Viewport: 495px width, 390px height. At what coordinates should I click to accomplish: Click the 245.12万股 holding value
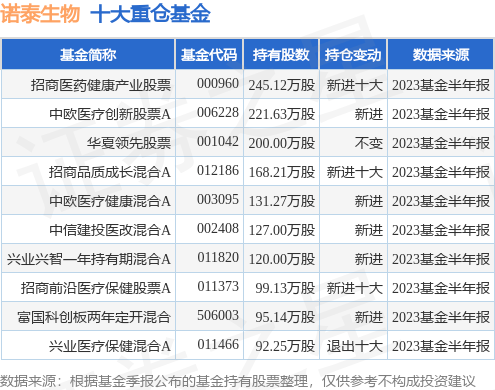click(282, 85)
